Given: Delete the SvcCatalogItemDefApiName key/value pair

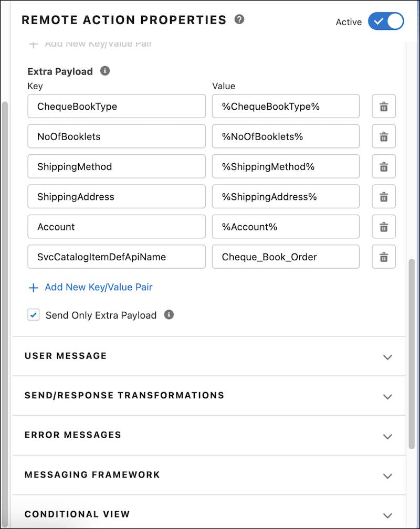Looking at the screenshot, I should click(383, 257).
